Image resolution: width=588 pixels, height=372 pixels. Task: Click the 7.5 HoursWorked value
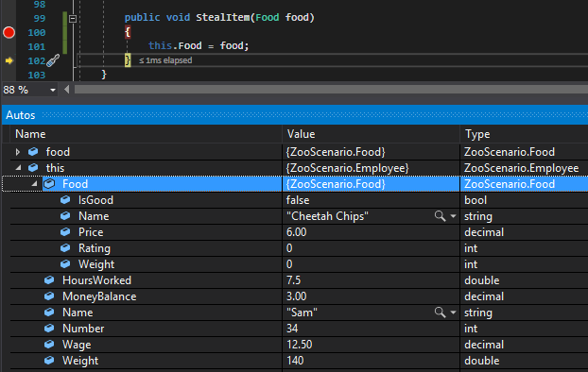(294, 280)
